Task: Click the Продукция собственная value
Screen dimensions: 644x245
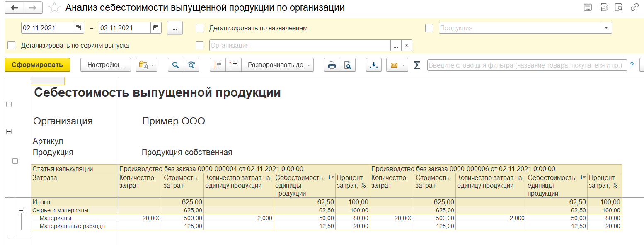Action: [x=187, y=152]
